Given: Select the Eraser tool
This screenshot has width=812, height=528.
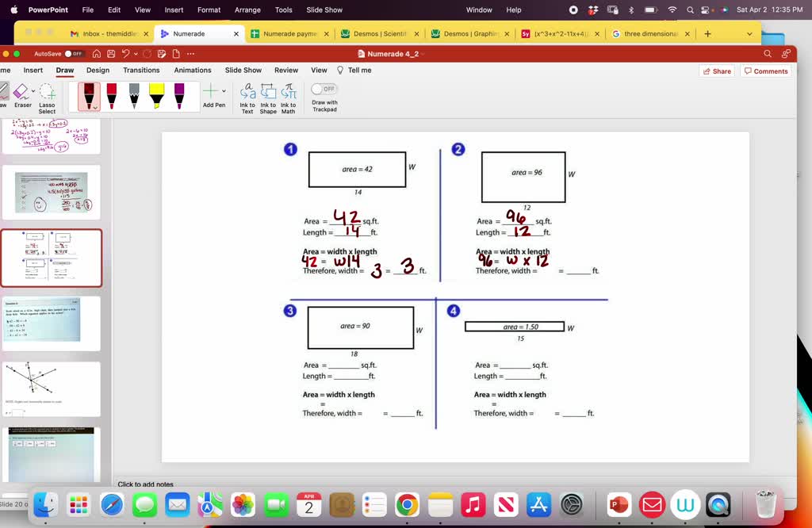Looking at the screenshot, I should (20, 94).
